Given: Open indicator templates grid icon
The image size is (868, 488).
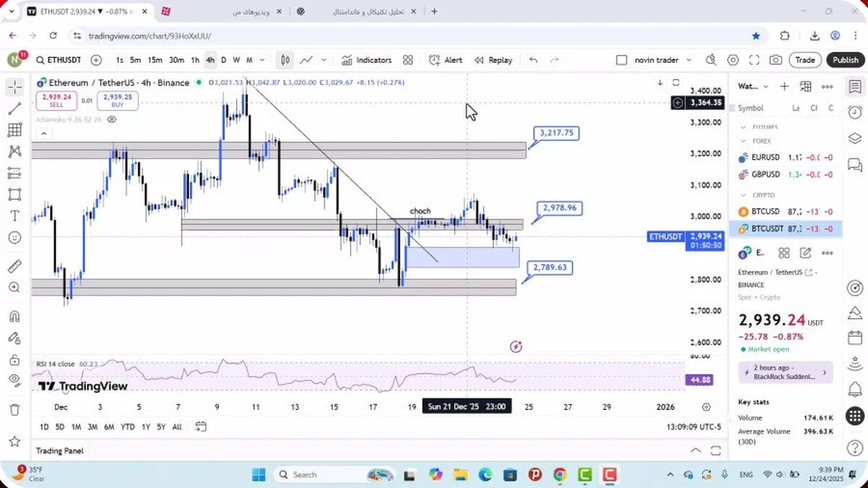Looking at the screenshot, I should coord(408,60).
